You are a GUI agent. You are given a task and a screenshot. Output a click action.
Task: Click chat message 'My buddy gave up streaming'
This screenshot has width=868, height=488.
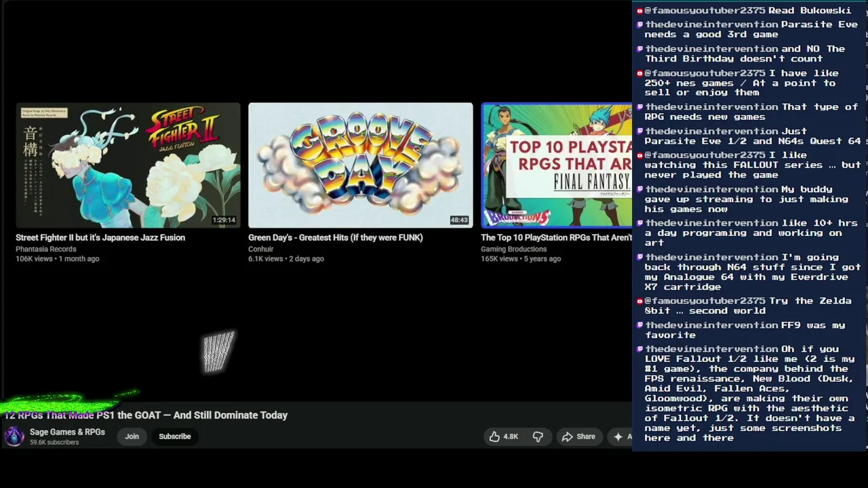(x=744, y=199)
